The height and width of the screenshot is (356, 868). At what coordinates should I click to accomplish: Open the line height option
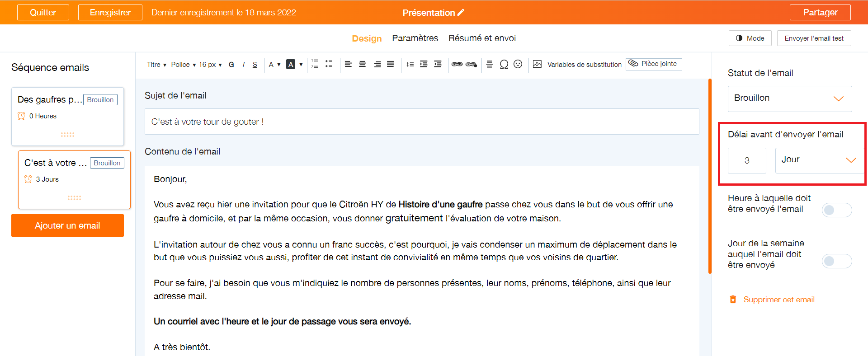tap(410, 64)
